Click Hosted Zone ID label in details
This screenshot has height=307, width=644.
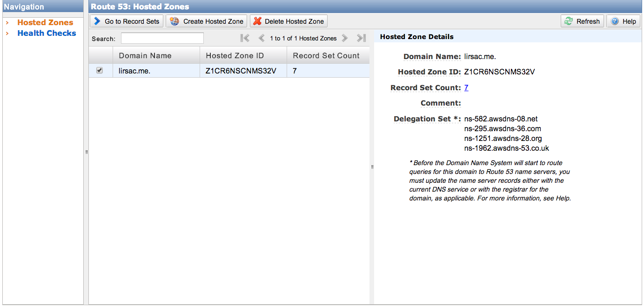429,72
